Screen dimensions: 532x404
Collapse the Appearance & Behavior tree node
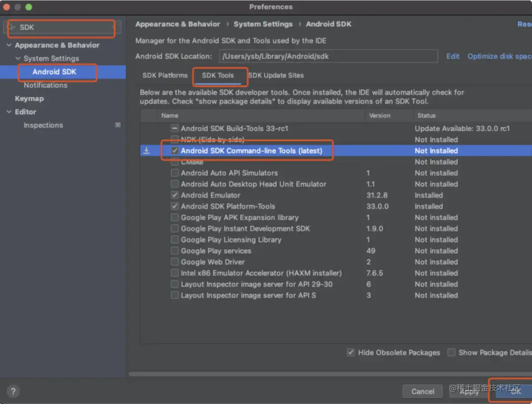click(x=9, y=45)
